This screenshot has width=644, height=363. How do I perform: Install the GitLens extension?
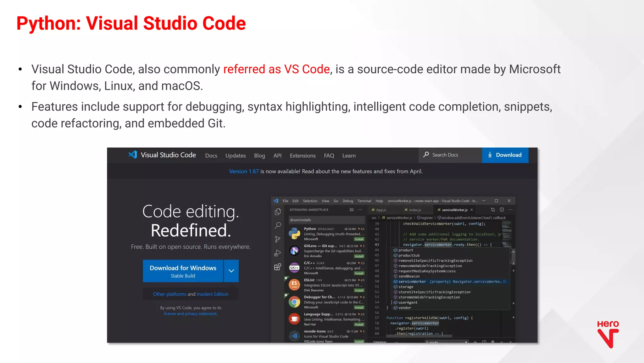tap(359, 256)
